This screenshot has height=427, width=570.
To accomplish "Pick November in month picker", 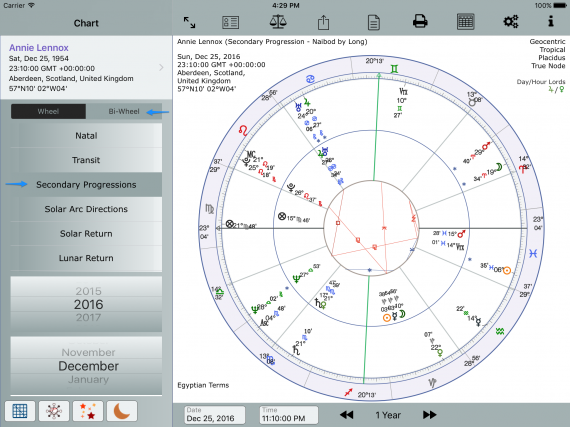I will click(88, 352).
